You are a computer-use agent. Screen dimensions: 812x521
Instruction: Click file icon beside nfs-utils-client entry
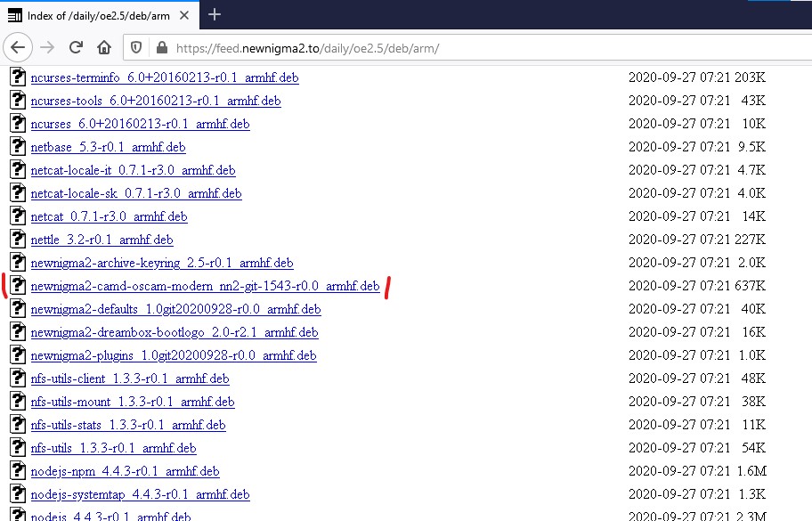(18, 379)
